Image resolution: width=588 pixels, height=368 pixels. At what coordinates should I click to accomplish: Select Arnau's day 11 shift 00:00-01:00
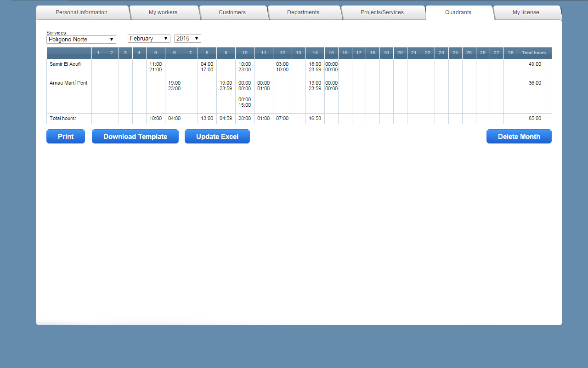coord(264,86)
